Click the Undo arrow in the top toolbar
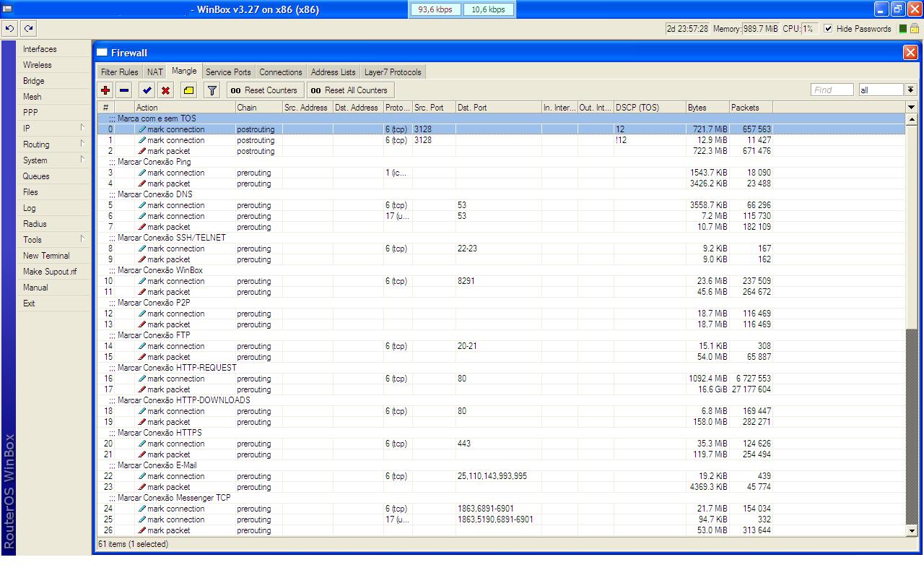This screenshot has width=924, height=578. pyautogui.click(x=10, y=29)
